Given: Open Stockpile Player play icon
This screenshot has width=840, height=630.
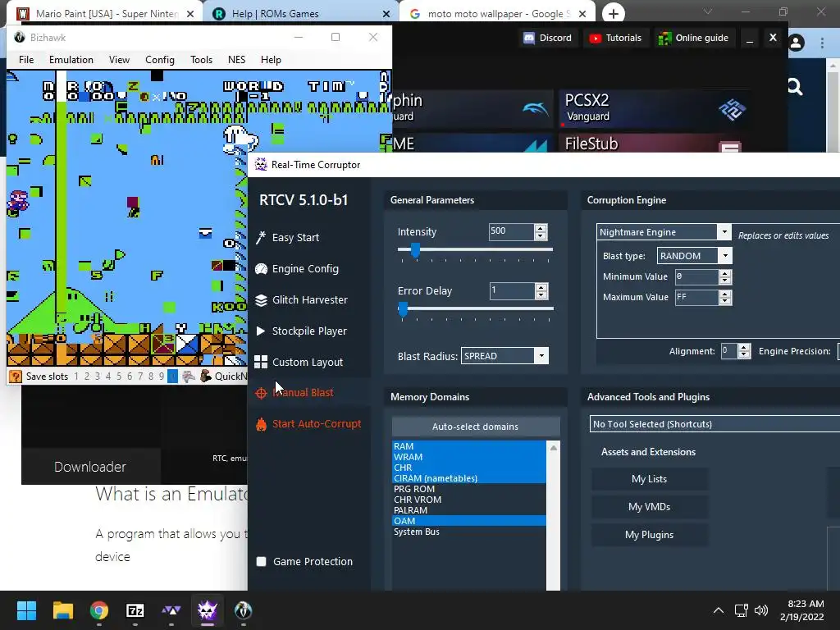Looking at the screenshot, I should pos(261,331).
